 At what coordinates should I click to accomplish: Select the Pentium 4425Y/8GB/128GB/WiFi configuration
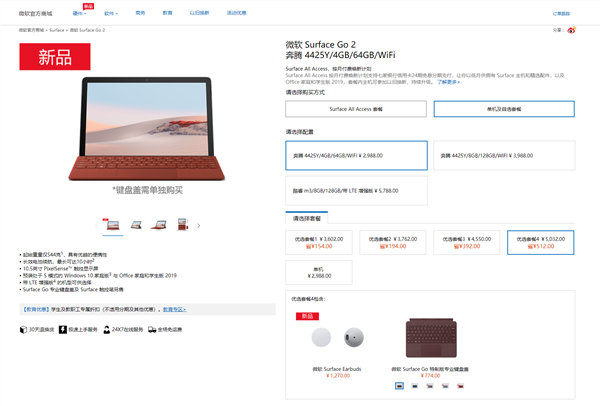pyautogui.click(x=504, y=156)
